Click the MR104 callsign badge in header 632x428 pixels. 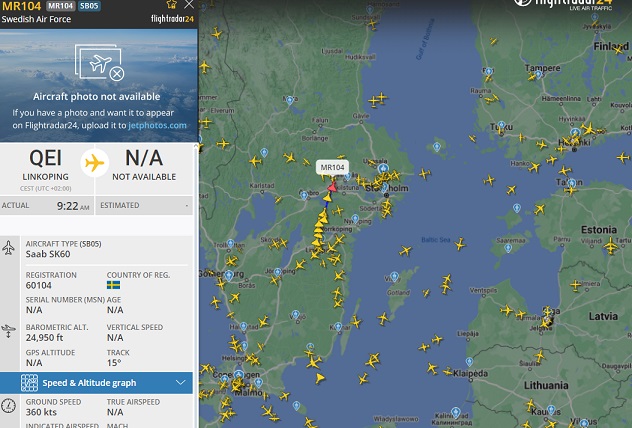click(x=61, y=6)
